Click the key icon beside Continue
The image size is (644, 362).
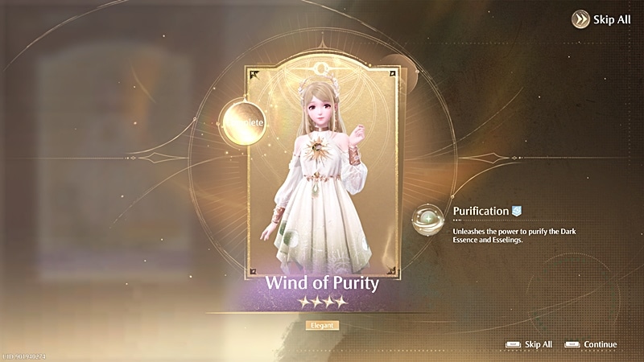(x=572, y=344)
